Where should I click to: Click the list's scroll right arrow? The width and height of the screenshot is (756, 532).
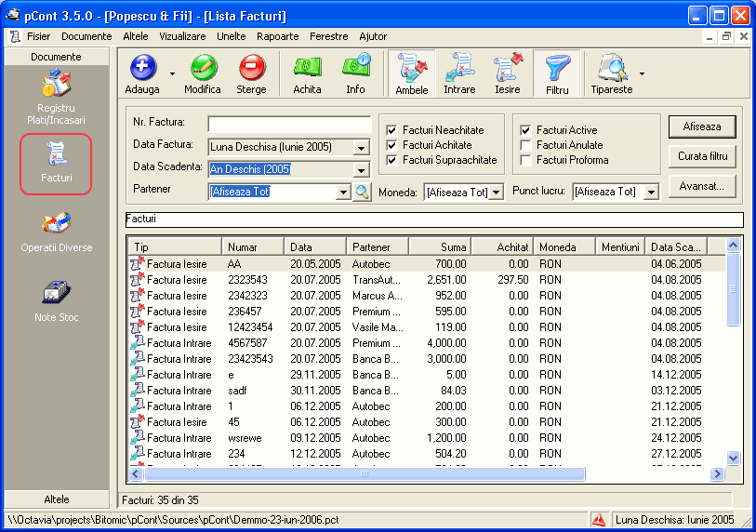point(717,473)
